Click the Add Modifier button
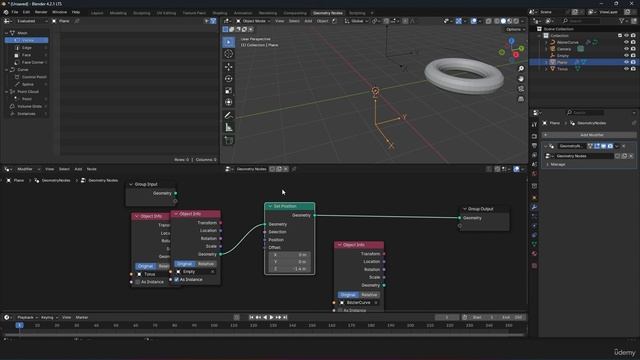Viewport: 640px width, 360px height. click(x=589, y=135)
